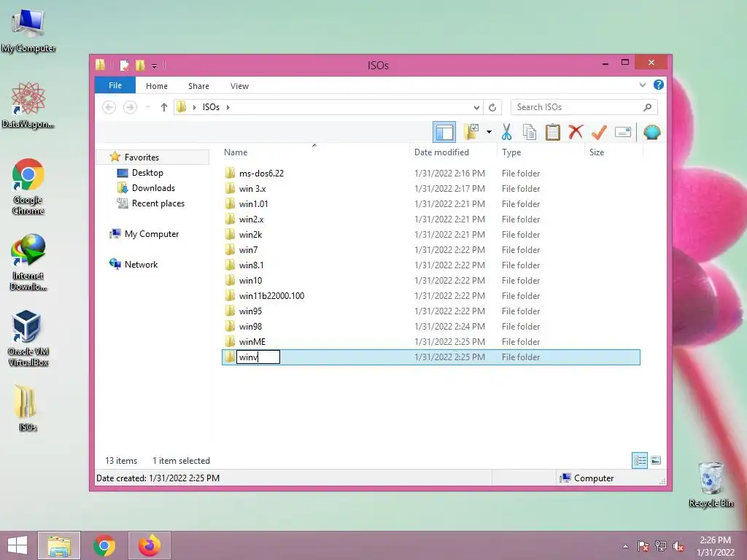This screenshot has height=560, width=747.
Task: Sort by the Date modified column header
Action: tap(452, 152)
